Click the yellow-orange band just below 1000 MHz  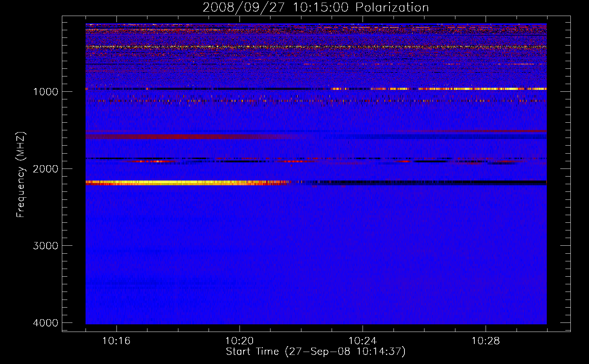pyautogui.click(x=439, y=89)
